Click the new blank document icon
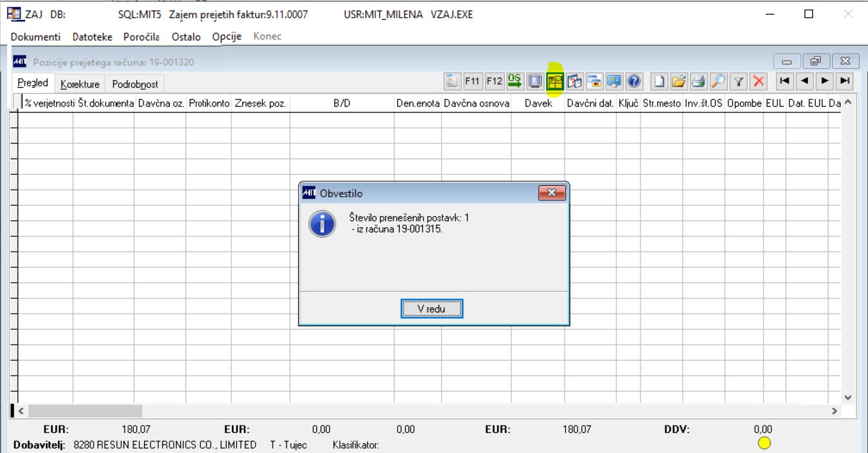The width and height of the screenshot is (868, 453). [657, 81]
